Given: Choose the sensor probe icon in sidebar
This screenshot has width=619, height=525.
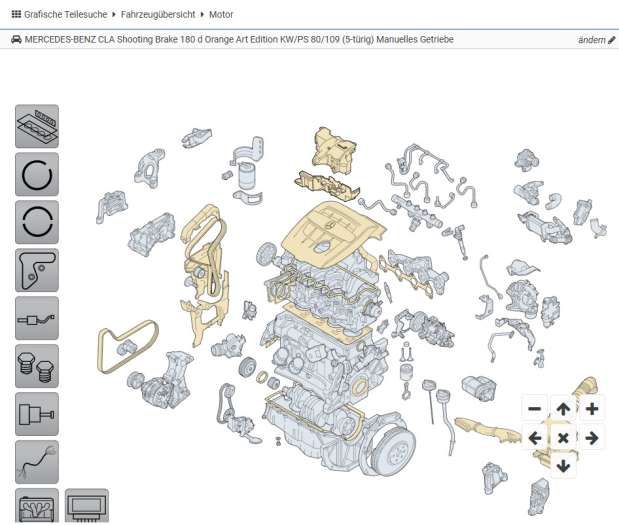Looking at the screenshot, I should [x=37, y=318].
